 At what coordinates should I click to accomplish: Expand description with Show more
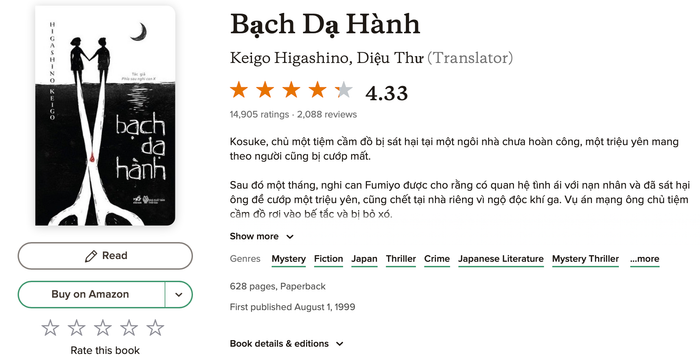point(262,237)
